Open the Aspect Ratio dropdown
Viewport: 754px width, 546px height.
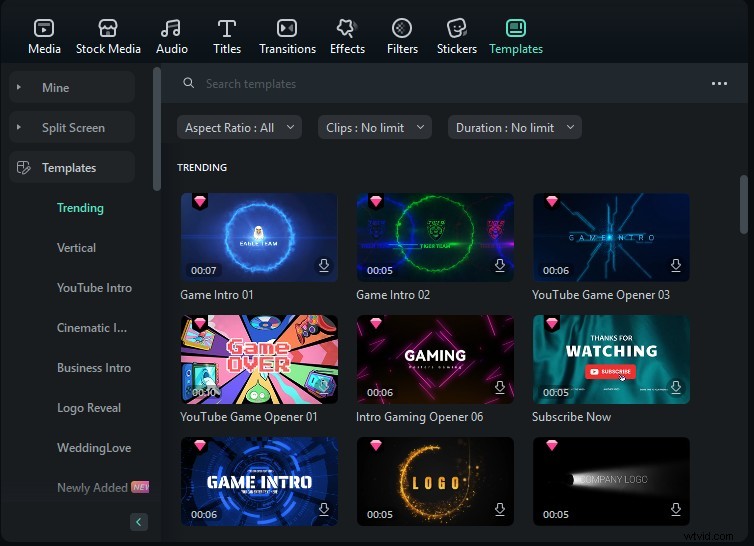pos(239,128)
